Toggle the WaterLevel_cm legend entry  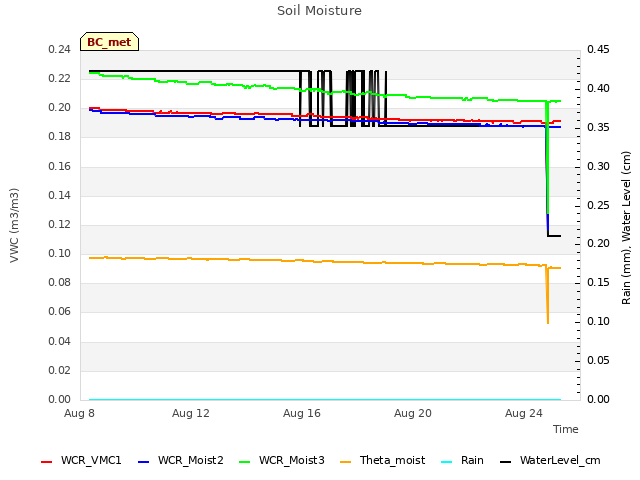(x=550, y=460)
